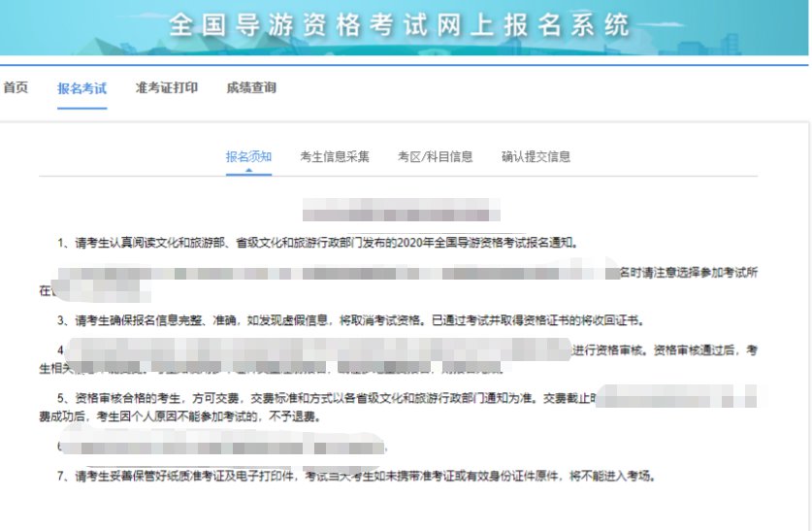Click the triangle marker under 报名须知
Screen dimensions: 812x531
[248, 171]
